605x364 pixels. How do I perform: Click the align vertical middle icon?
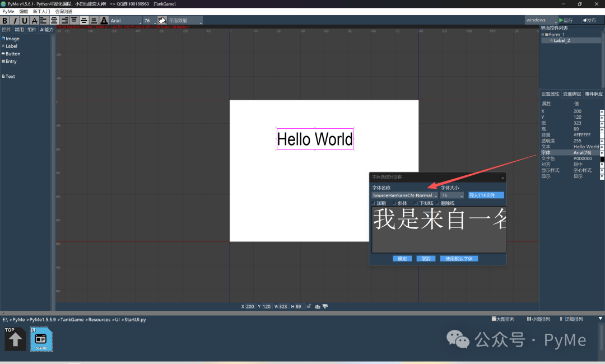point(83,20)
